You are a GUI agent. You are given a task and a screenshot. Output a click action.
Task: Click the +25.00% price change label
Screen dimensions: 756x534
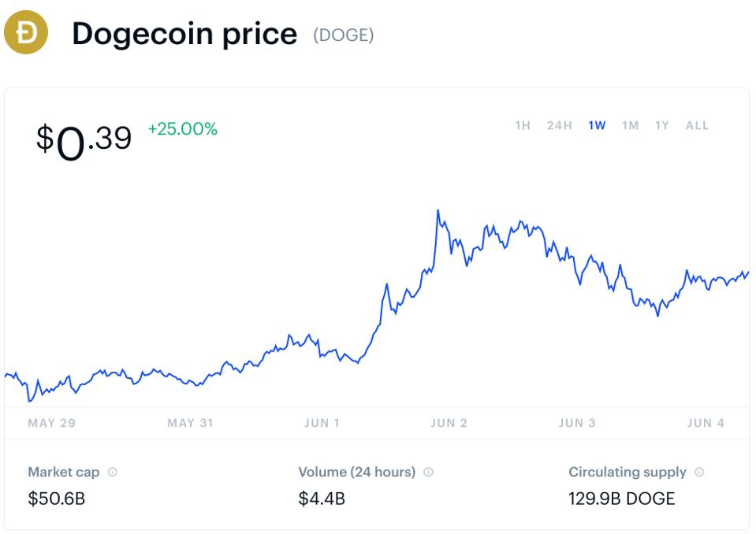coord(182,129)
